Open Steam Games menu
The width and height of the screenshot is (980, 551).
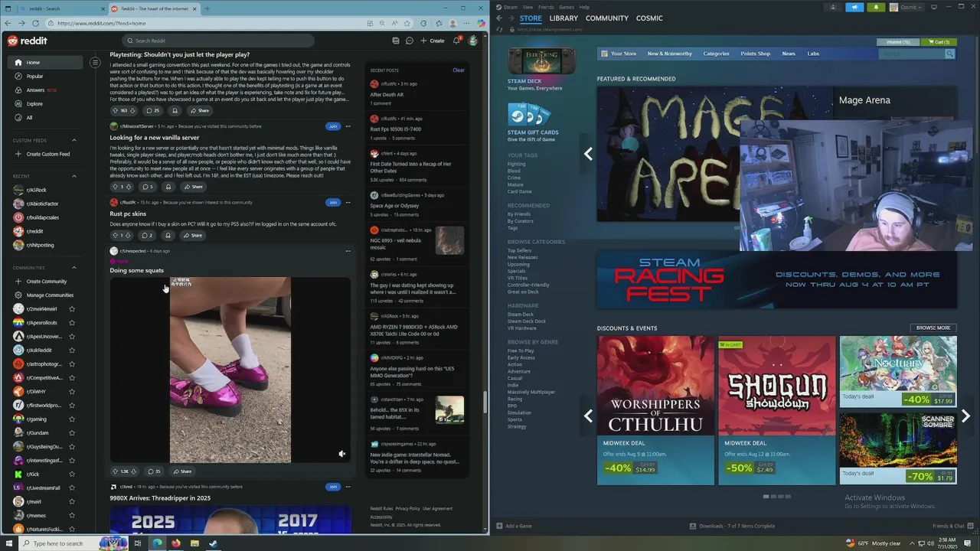coord(567,7)
